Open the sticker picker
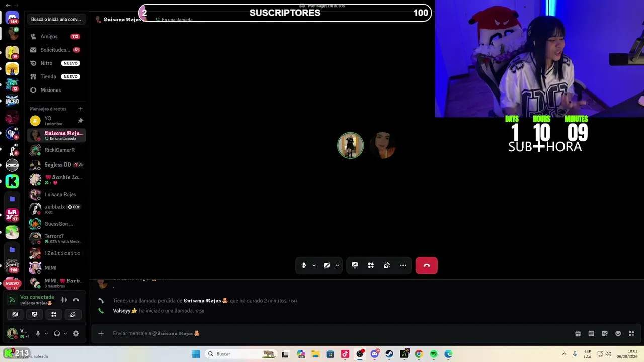Viewport: 644px width, 362px height. coord(605,333)
